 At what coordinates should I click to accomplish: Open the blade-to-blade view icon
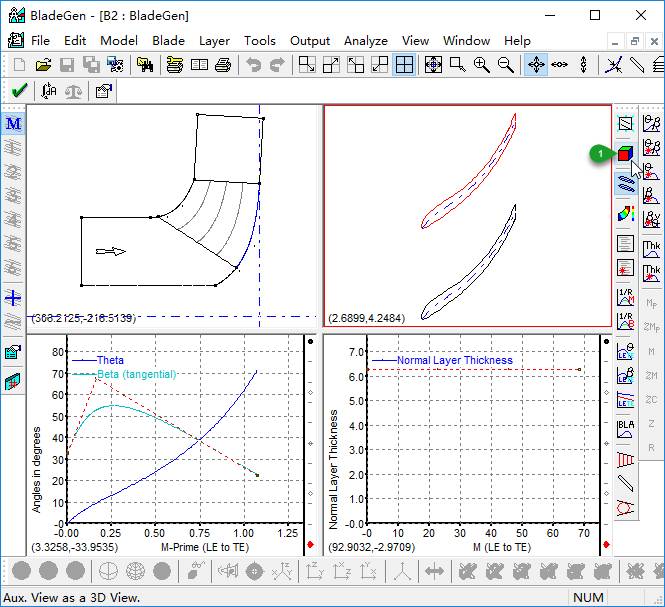pos(625,183)
